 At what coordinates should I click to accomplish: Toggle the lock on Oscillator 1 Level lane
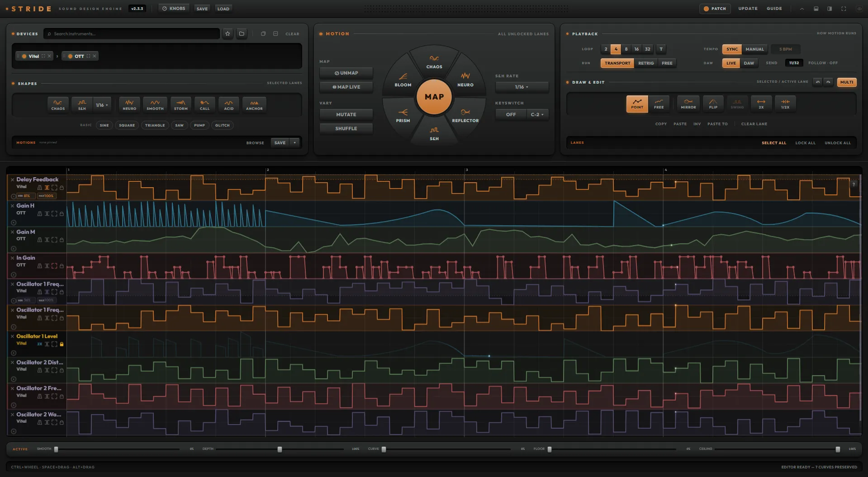[x=62, y=344]
